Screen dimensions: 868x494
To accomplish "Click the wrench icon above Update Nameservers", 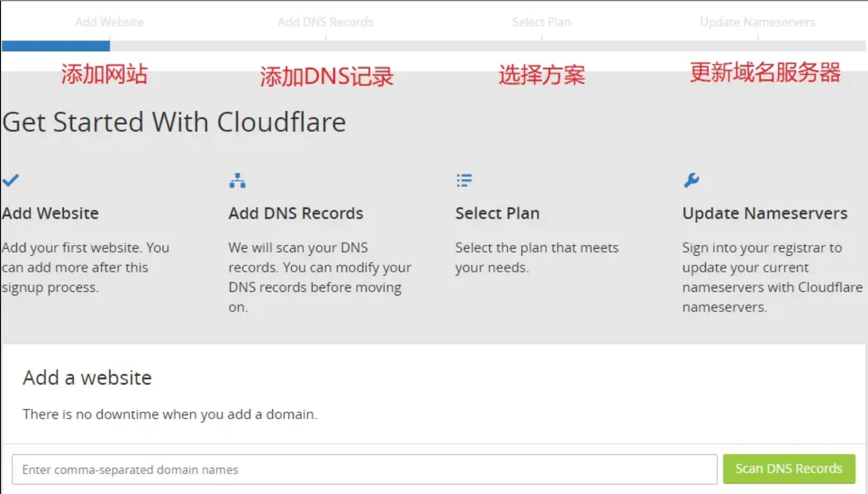I will (x=692, y=180).
